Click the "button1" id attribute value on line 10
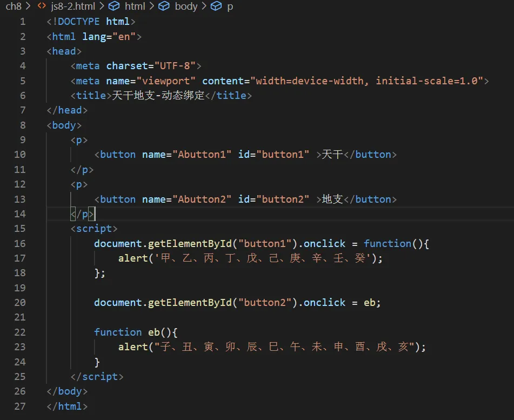514x420 pixels. tap(283, 155)
